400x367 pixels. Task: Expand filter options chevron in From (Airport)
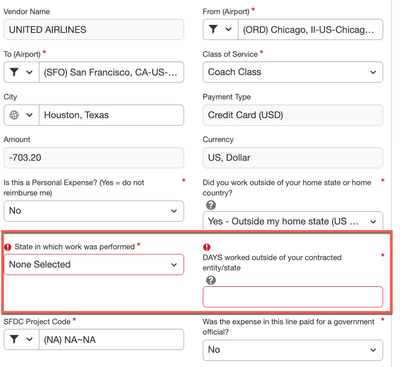tap(228, 29)
